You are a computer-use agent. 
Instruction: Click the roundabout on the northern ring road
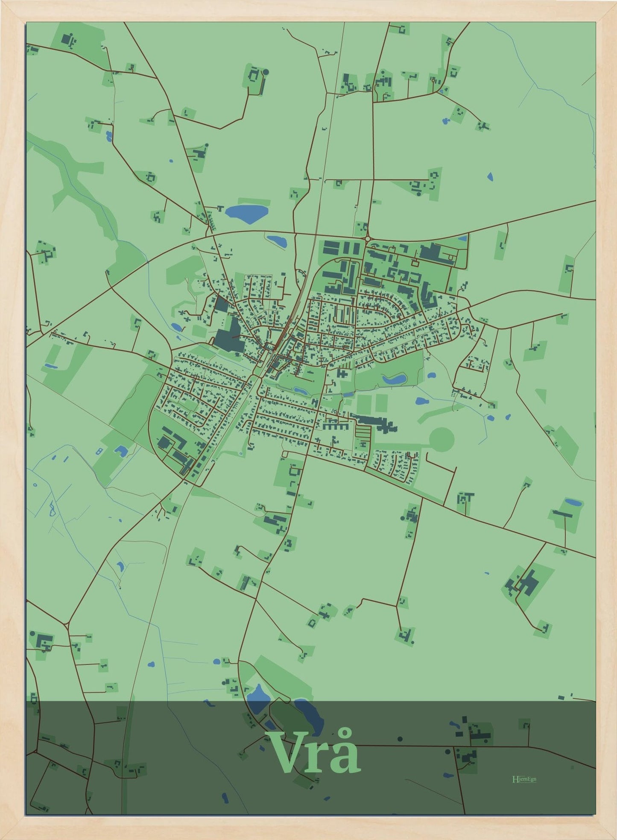367,238
